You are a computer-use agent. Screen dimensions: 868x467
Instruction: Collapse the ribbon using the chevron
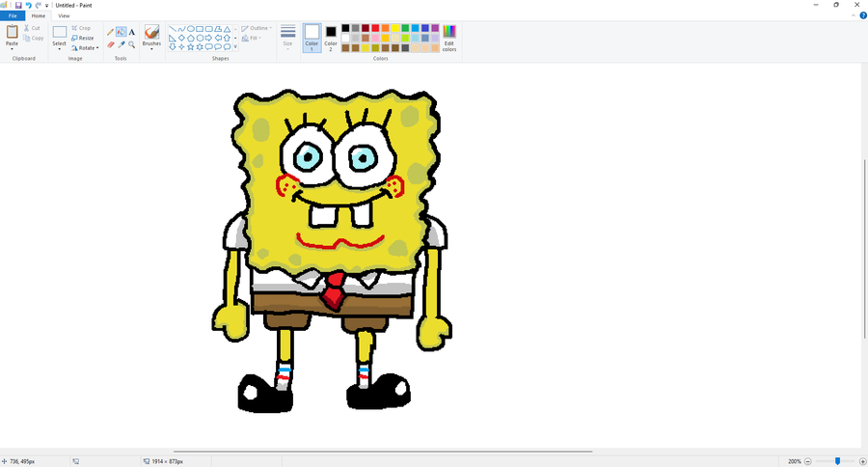coord(854,15)
